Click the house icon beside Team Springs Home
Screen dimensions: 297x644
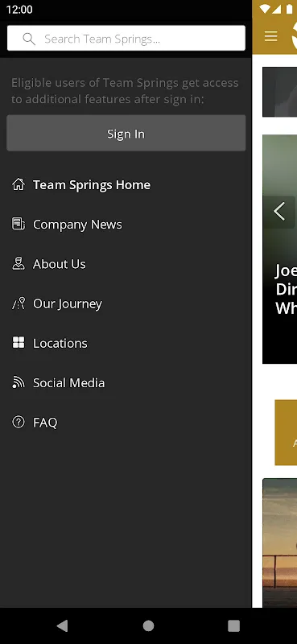[x=18, y=184]
